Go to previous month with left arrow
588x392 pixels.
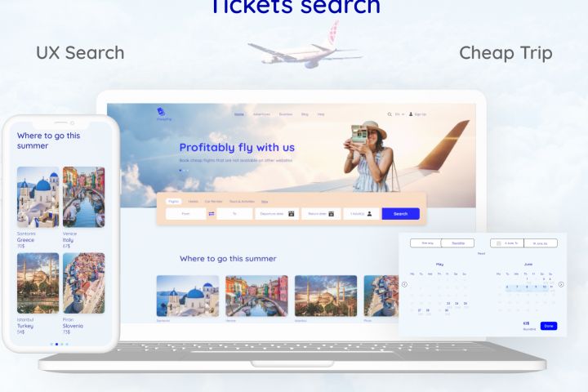coord(404,284)
